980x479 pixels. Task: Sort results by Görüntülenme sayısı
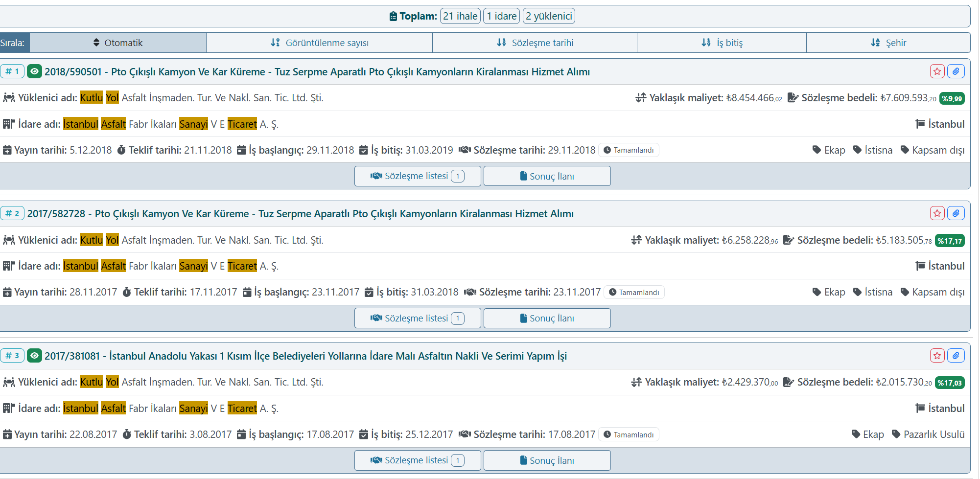pos(320,43)
